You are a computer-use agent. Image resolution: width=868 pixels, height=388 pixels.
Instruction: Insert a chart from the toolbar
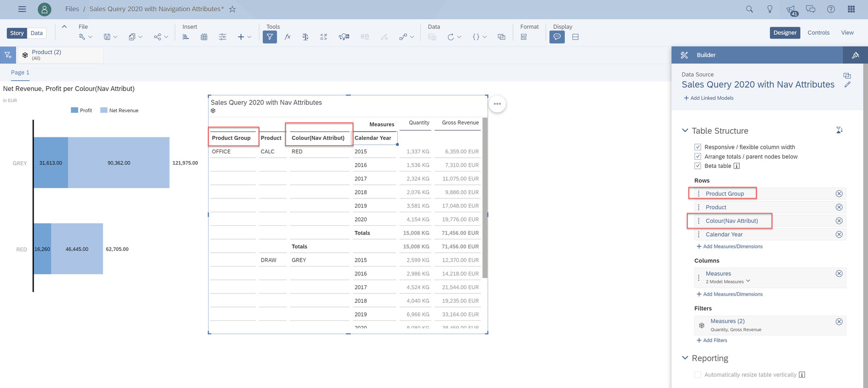click(185, 37)
